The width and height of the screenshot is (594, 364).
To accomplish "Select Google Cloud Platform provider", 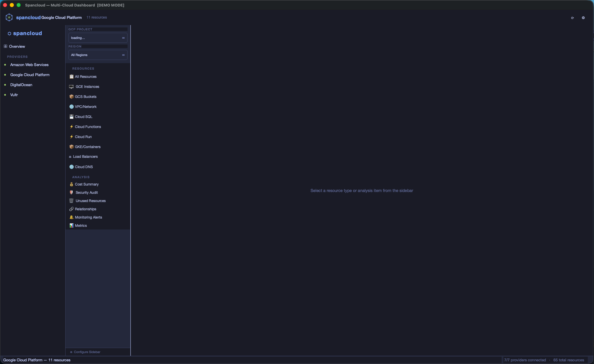I will [x=30, y=75].
